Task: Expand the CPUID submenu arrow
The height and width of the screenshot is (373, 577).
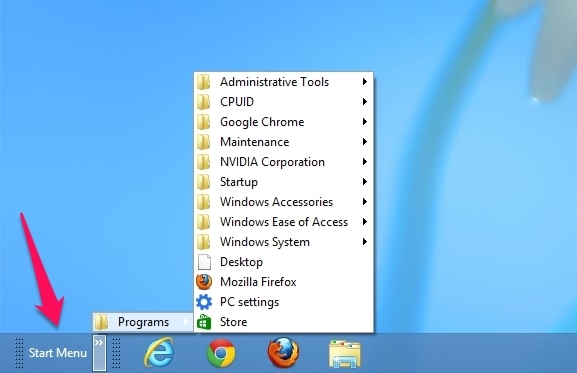Action: click(x=365, y=102)
